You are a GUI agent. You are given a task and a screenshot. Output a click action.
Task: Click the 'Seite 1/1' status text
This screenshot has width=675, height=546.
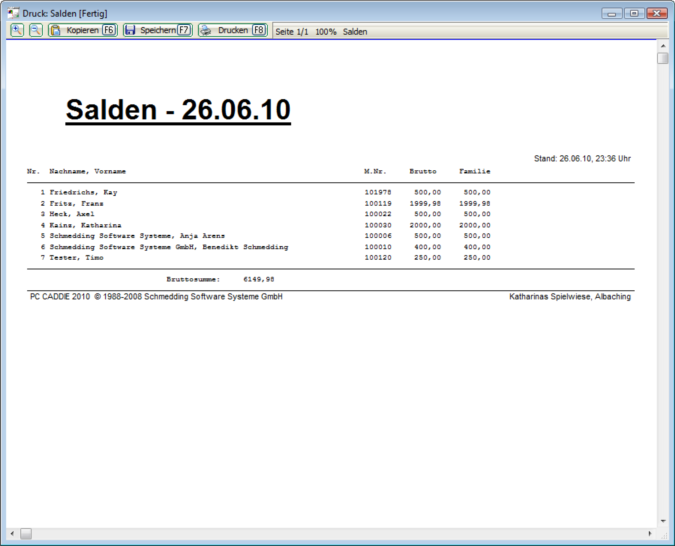tap(292, 31)
